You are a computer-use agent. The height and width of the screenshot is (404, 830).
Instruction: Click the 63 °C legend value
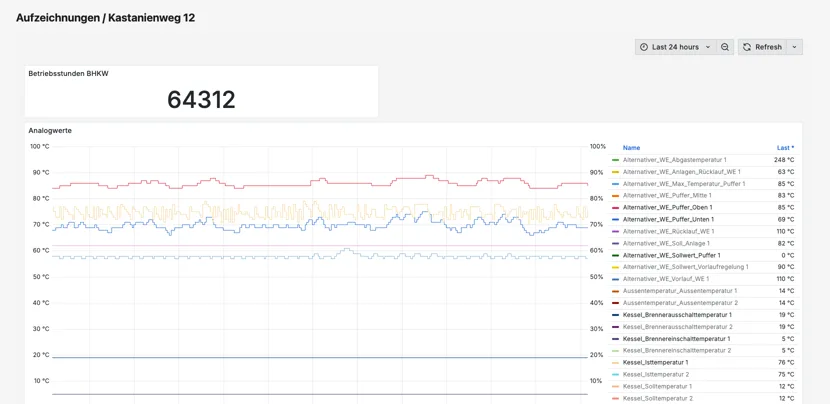click(x=786, y=172)
